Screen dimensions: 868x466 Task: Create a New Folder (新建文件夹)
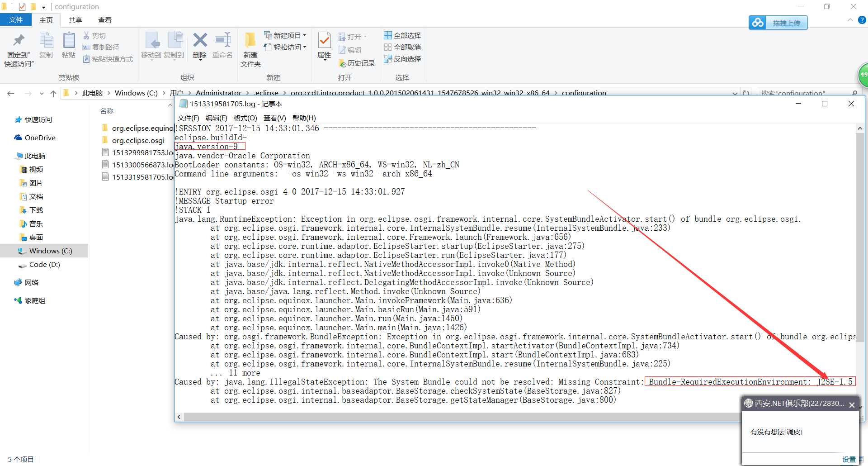click(250, 50)
